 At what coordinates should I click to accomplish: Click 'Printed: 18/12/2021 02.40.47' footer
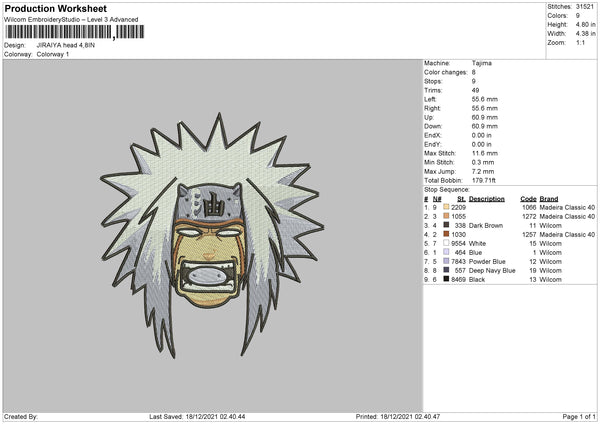tap(398, 417)
